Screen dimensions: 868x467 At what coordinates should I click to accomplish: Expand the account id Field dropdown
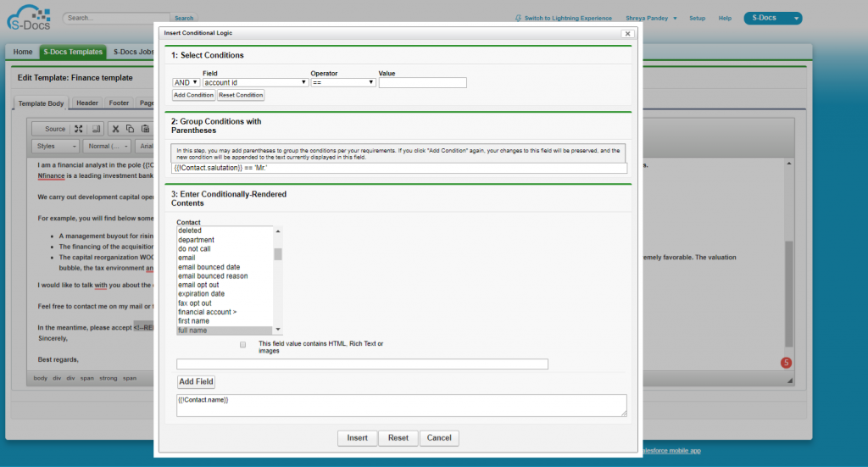coord(255,82)
